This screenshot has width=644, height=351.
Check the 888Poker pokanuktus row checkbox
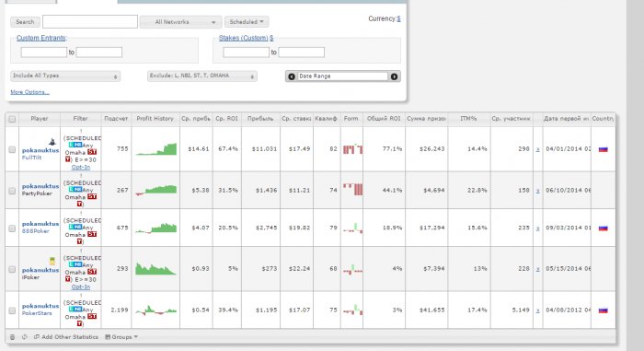12,228
